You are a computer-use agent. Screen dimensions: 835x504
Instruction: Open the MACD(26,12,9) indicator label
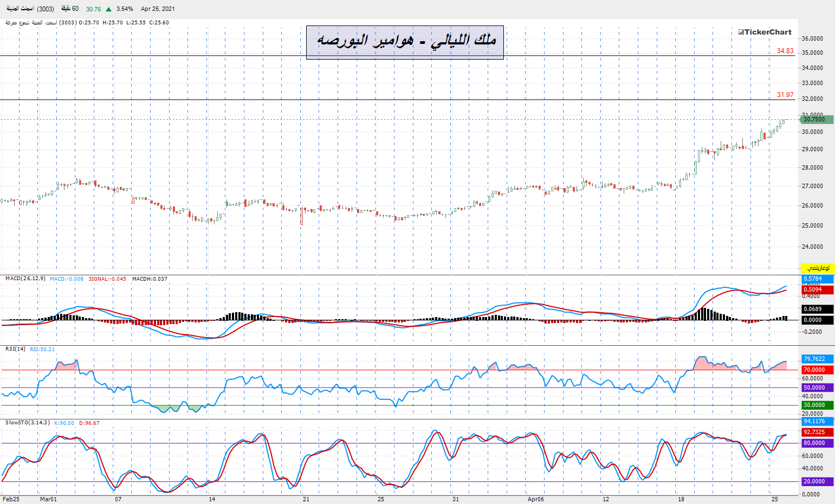pyautogui.click(x=25, y=279)
